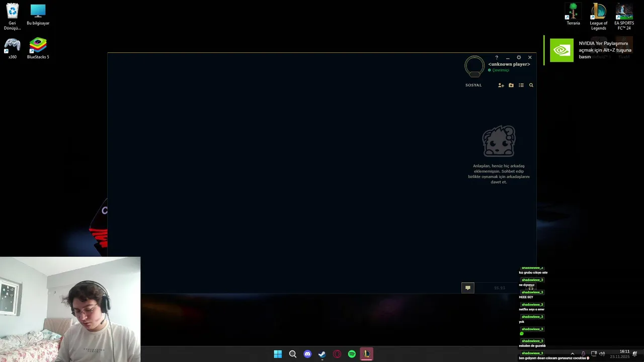The image size is (644, 362).
Task: Open Spotify from the taskbar
Action: coord(352,354)
